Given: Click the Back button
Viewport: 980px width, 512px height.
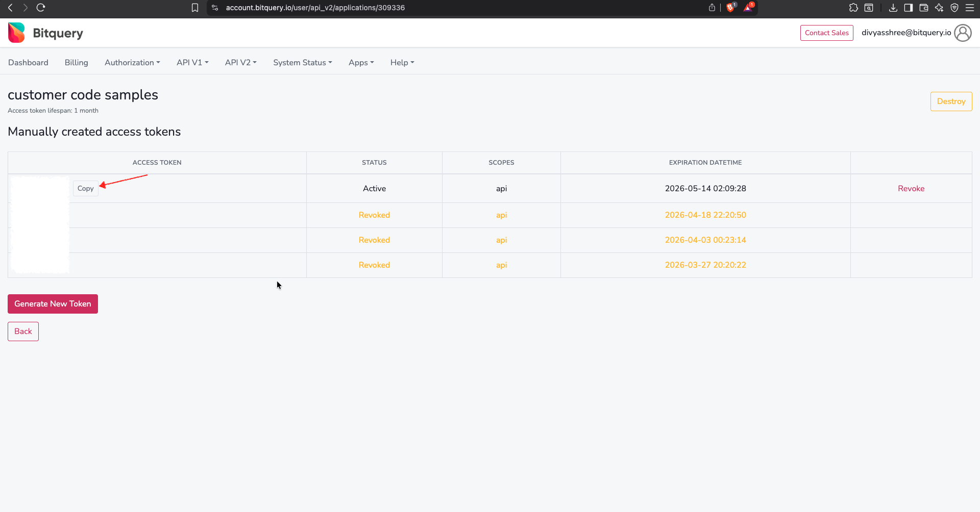Looking at the screenshot, I should point(23,331).
